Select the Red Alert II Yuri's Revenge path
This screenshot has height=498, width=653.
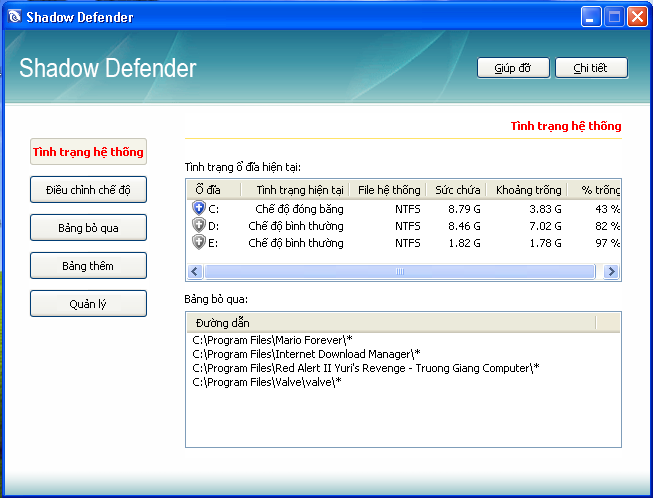tap(366, 369)
